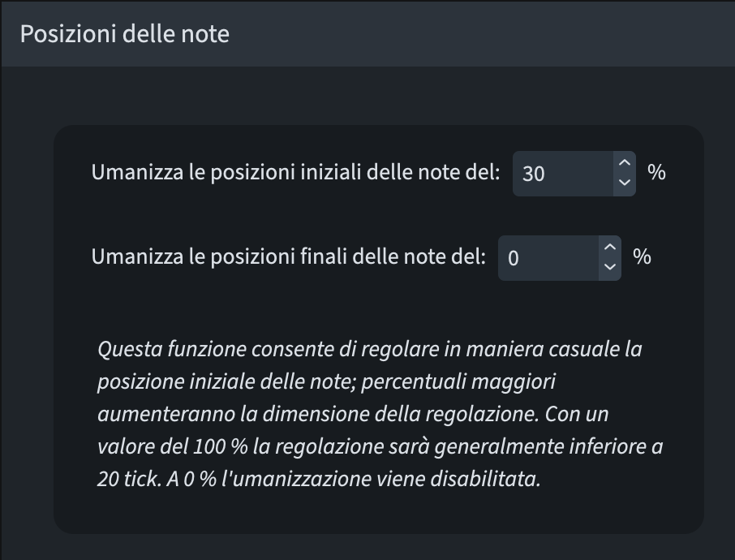Click the percent sign beside the 30 field
Viewport: 735px width, 560px height.
(656, 172)
